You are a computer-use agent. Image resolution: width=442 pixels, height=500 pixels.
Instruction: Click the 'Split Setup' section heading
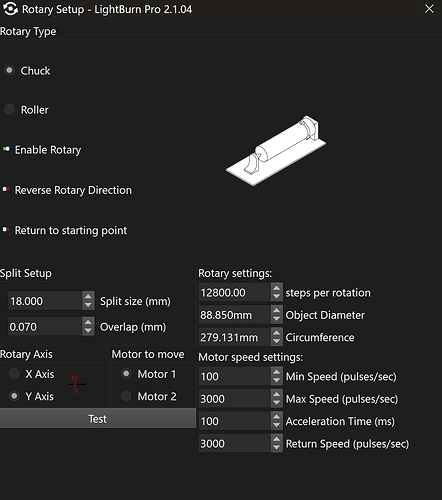(x=26, y=273)
